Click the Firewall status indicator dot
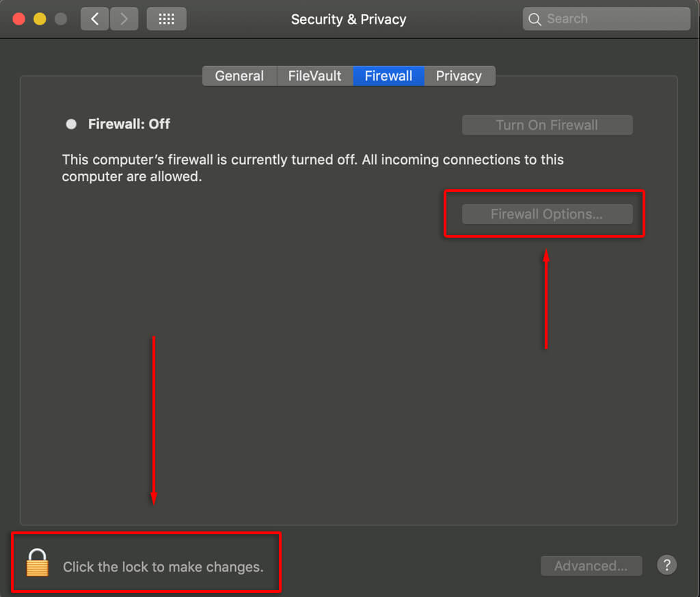 [x=71, y=124]
